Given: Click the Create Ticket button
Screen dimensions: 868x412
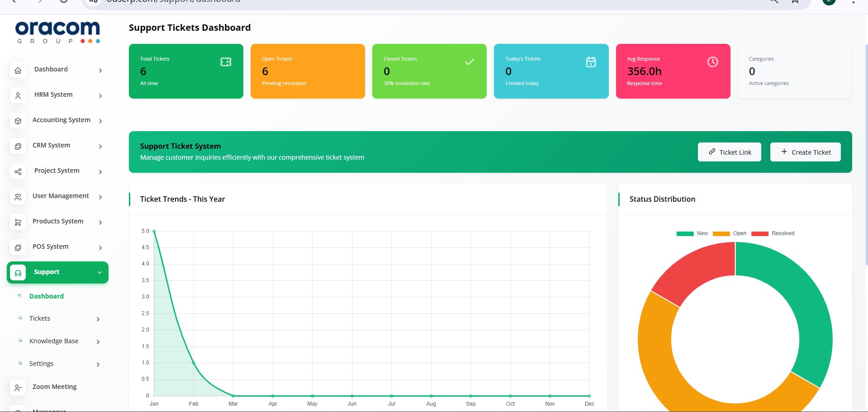Looking at the screenshot, I should coord(805,152).
